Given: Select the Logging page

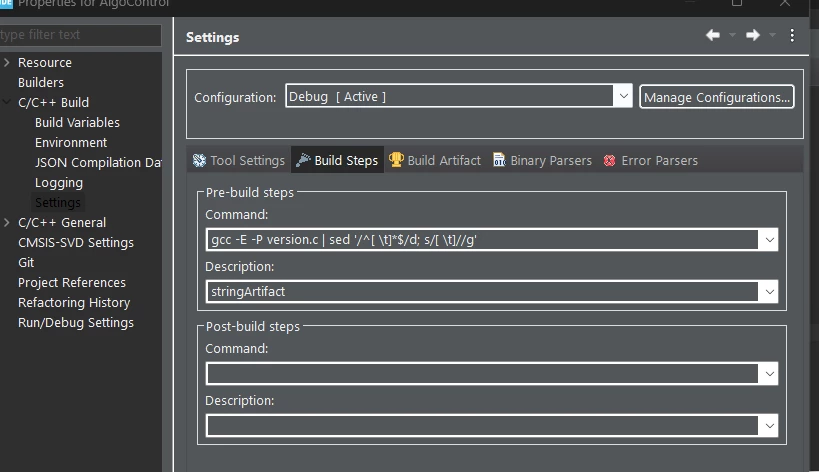Looking at the screenshot, I should pyautogui.click(x=58, y=183).
